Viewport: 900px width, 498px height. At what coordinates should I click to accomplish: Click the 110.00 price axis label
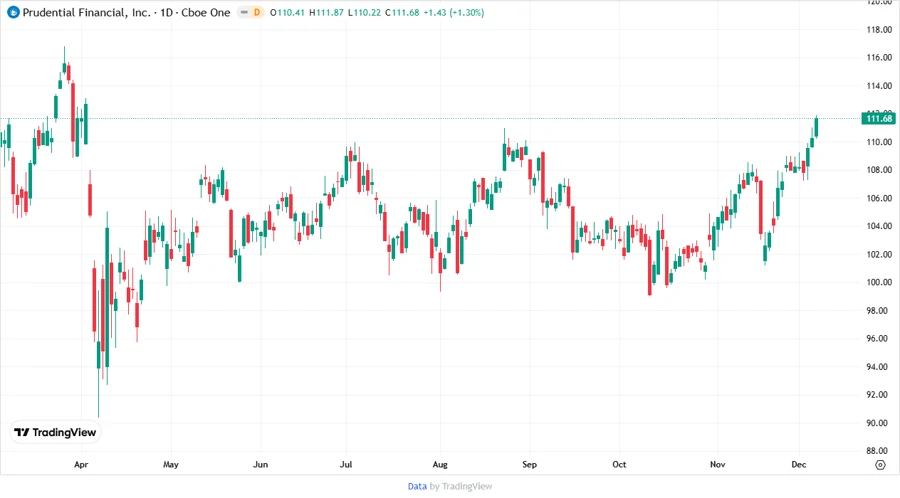tap(879, 142)
